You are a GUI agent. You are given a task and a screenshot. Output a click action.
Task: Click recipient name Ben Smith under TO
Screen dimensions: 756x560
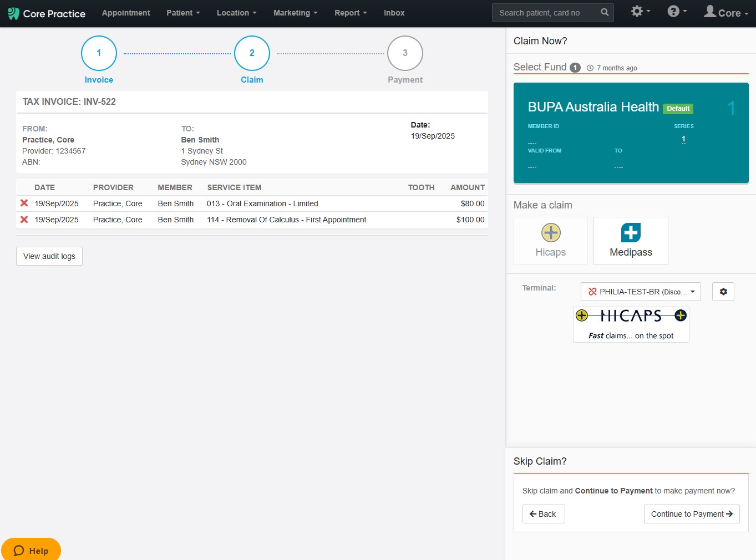[200, 140]
